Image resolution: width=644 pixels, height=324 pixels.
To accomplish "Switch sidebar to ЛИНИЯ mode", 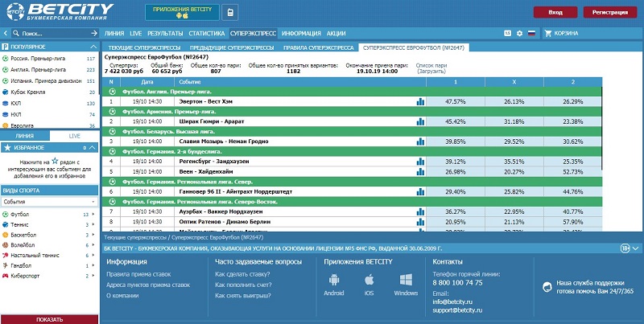I will click(24, 136).
